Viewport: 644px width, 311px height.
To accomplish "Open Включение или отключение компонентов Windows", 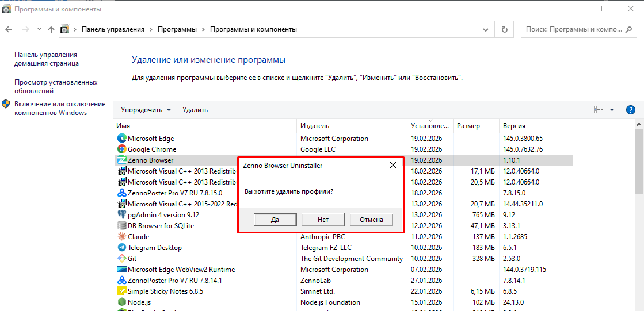I will tap(60, 108).
